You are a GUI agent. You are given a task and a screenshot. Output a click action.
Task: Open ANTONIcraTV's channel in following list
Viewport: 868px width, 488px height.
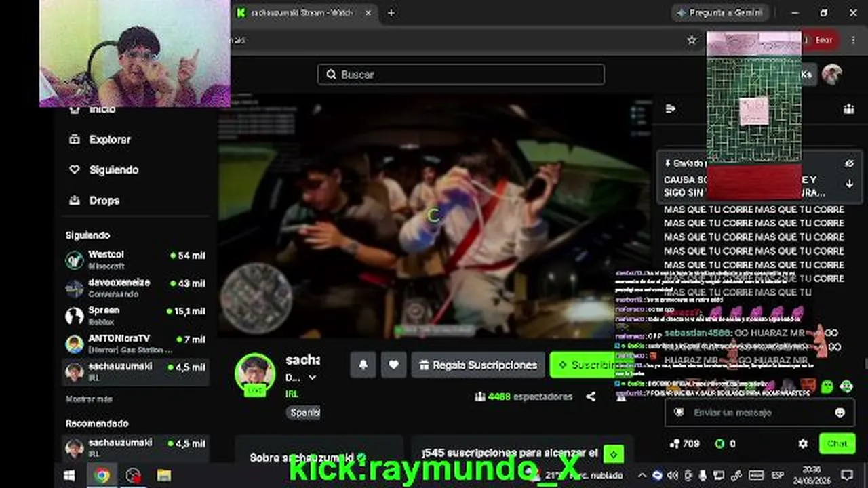click(136, 344)
